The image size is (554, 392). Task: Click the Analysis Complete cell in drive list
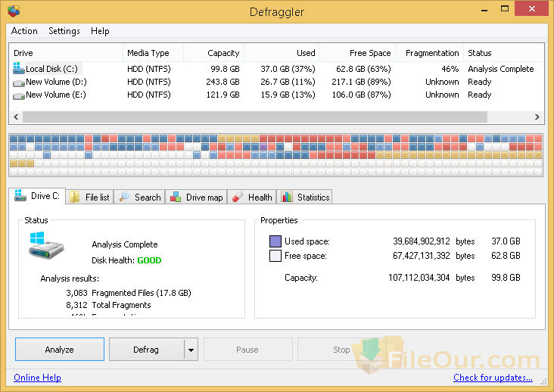click(x=501, y=69)
